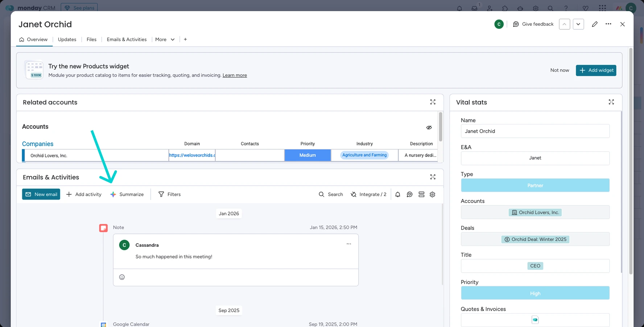The width and height of the screenshot is (644, 327).
Task: Click the Search icon in Emails & Activities
Action: (330, 194)
